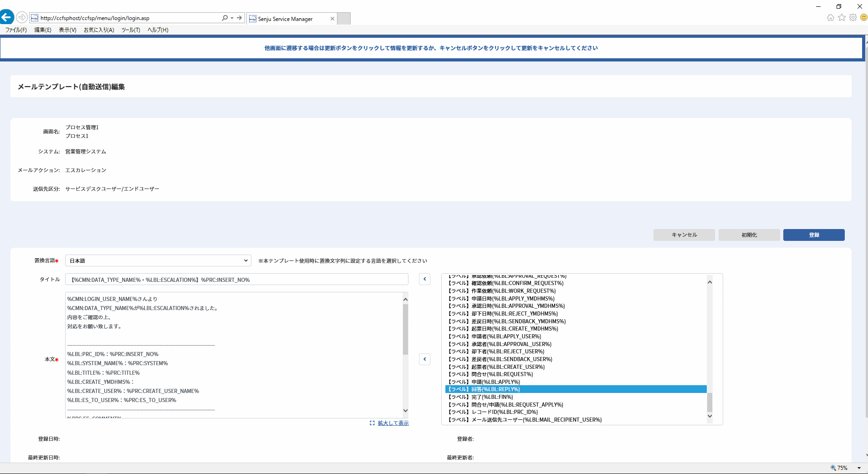The width and height of the screenshot is (868, 474).
Task: Click the 登録 register button
Action: (814, 235)
